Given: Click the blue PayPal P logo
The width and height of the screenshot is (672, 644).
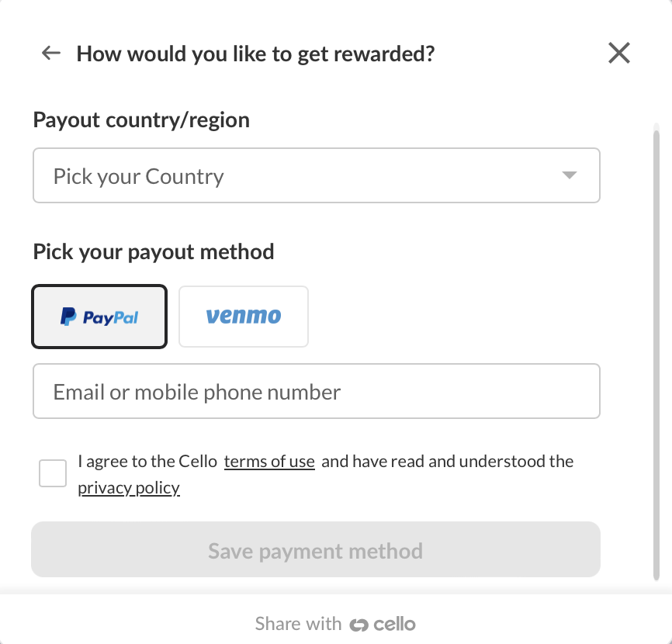Looking at the screenshot, I should [x=68, y=317].
